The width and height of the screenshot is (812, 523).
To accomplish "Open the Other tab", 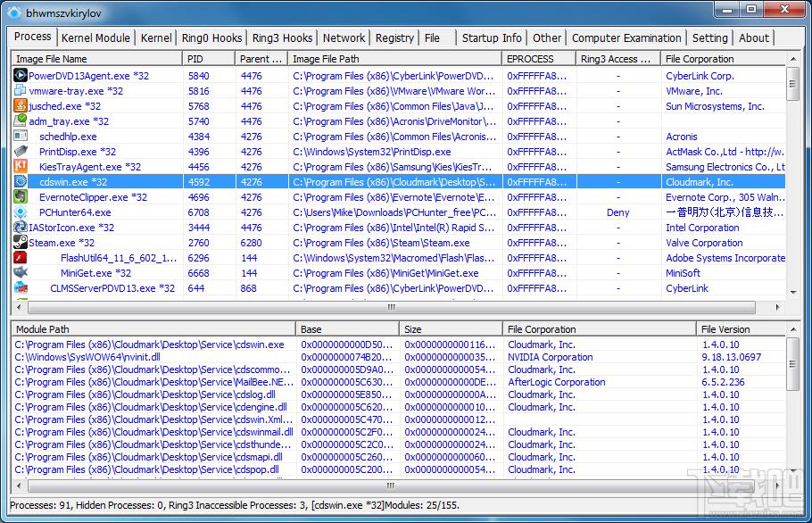I will coord(547,37).
